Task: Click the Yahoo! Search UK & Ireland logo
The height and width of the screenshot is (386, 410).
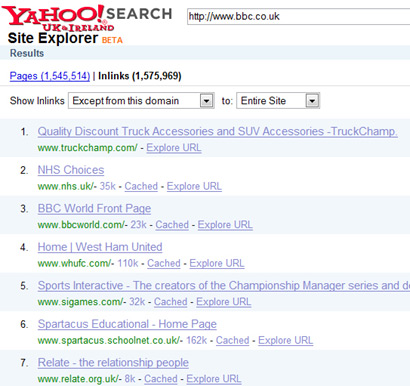Action: pyautogui.click(x=87, y=17)
